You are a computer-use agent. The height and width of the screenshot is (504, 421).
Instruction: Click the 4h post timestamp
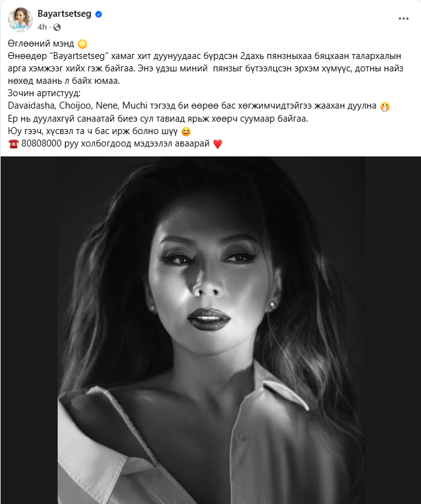pyautogui.click(x=42, y=27)
